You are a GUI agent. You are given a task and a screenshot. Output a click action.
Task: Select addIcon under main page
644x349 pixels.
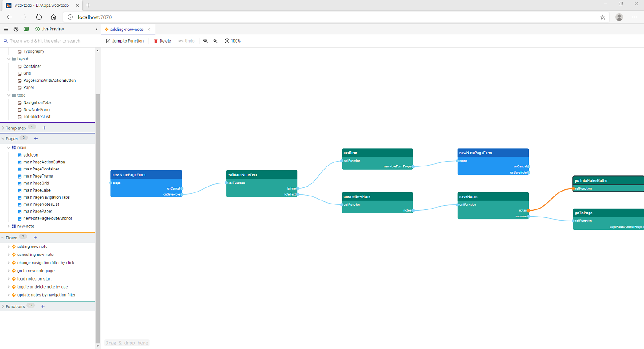(31, 155)
